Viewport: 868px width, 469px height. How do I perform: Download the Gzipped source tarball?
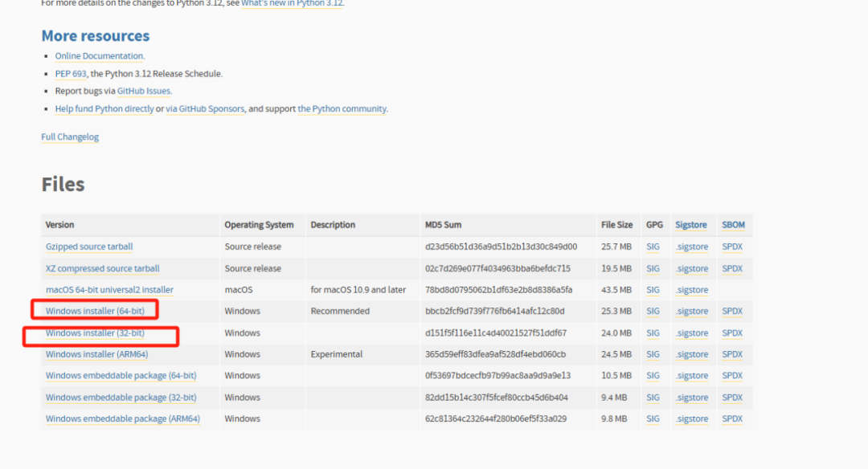coord(89,247)
